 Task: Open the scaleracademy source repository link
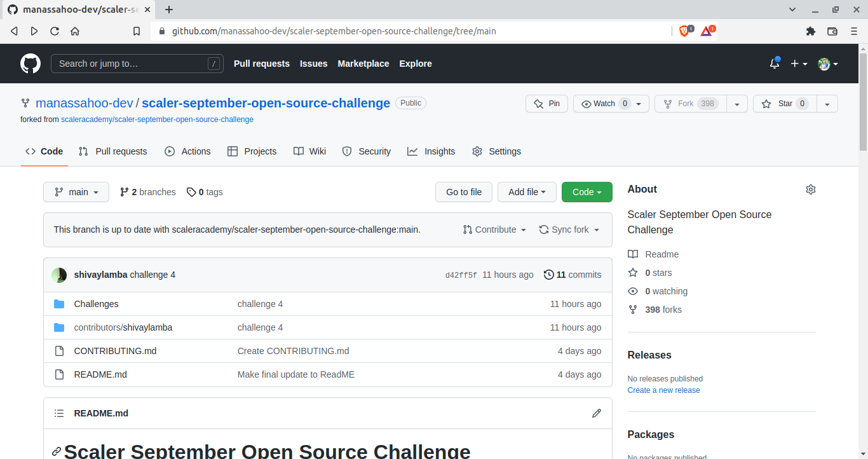point(157,119)
